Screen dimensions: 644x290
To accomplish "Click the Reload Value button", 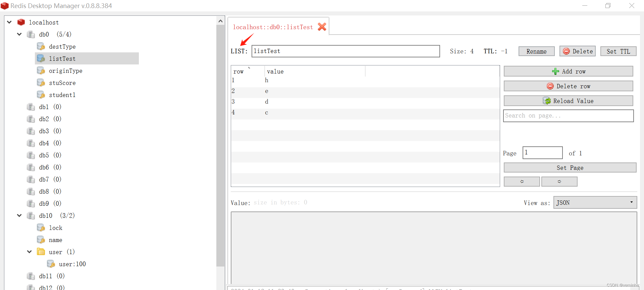I will click(569, 101).
